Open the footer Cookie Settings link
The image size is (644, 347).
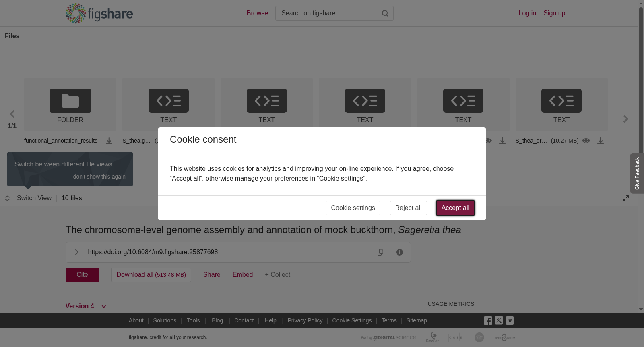(352, 320)
